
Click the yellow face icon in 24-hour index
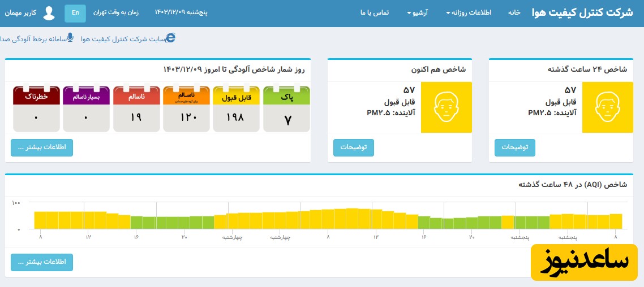pyautogui.click(x=607, y=107)
